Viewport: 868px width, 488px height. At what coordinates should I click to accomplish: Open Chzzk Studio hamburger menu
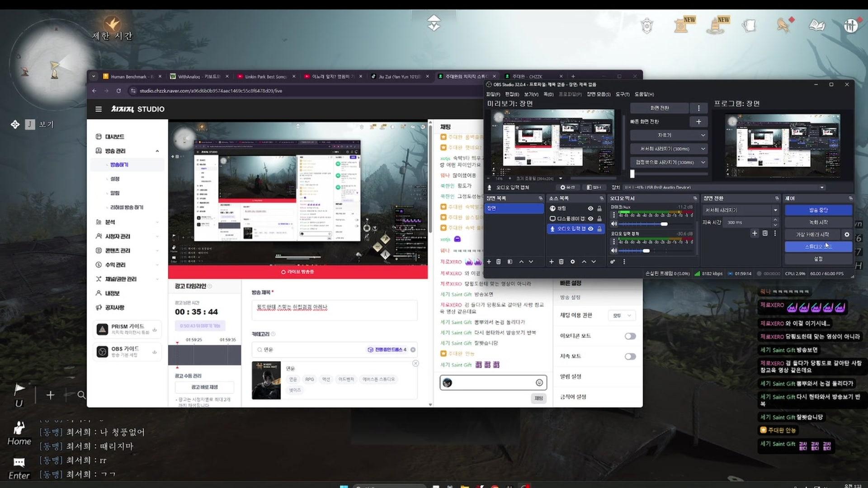pyautogui.click(x=99, y=109)
